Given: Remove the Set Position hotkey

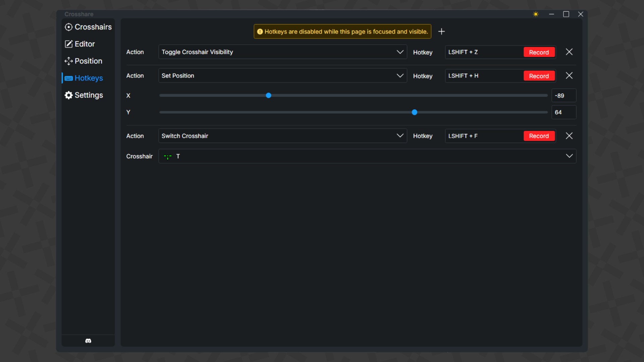Looking at the screenshot, I should (x=569, y=75).
